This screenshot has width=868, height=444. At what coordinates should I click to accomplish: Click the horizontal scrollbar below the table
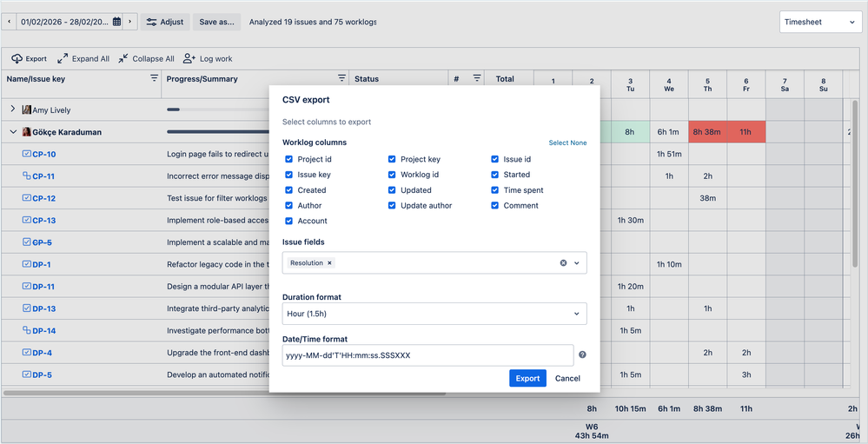coord(224,394)
